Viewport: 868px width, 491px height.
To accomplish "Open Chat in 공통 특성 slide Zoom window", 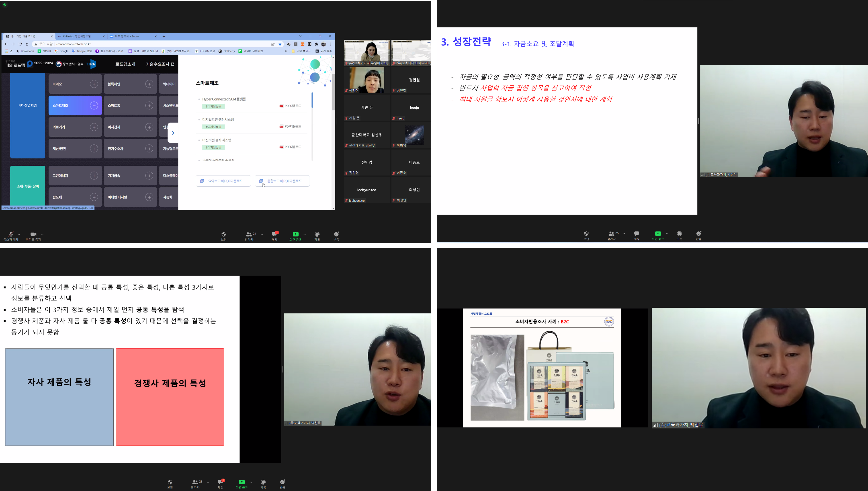I will coord(221,484).
